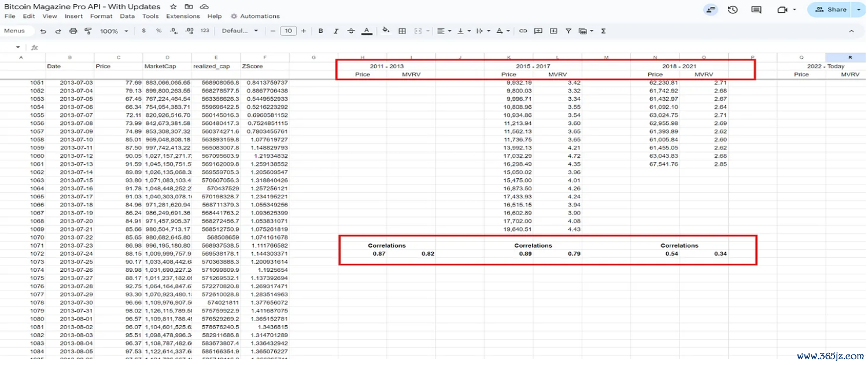The height and width of the screenshot is (365, 868).
Task: Create a filter from toolbar
Action: coord(568,31)
